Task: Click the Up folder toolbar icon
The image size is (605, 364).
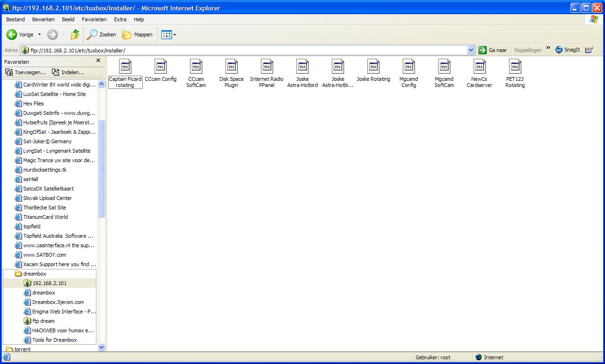Action: (x=75, y=35)
